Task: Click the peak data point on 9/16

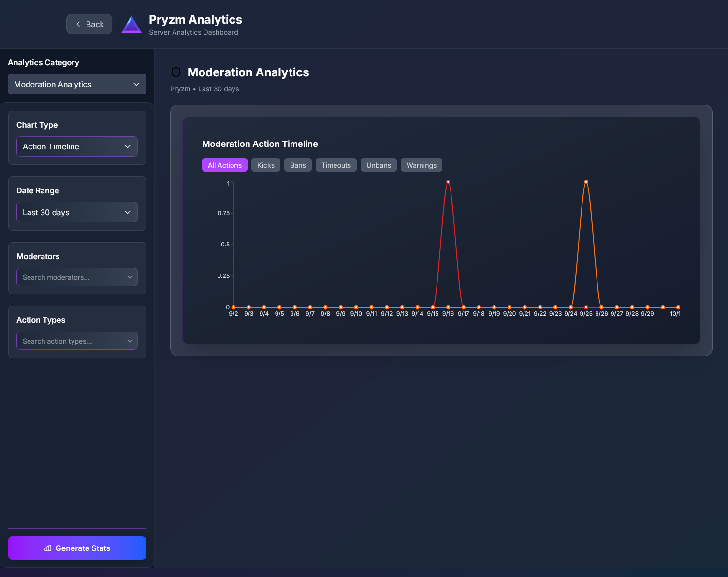Action: point(448,182)
